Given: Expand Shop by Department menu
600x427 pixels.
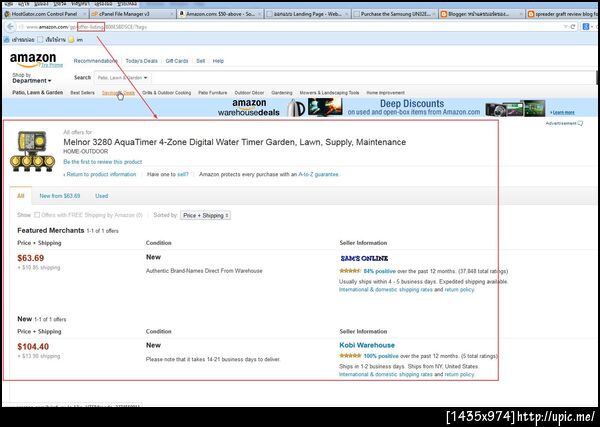Looking at the screenshot, I should (31, 78).
